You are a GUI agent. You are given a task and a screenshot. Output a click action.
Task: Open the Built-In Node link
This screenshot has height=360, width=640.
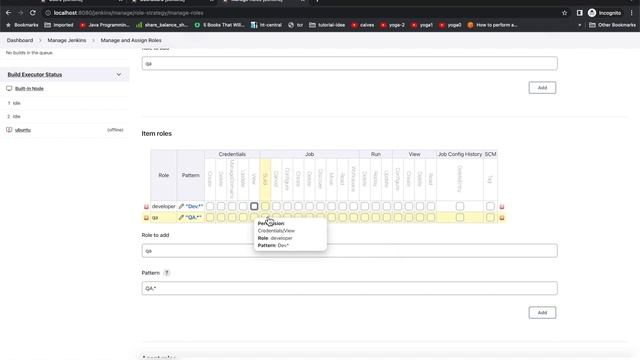coord(29,89)
